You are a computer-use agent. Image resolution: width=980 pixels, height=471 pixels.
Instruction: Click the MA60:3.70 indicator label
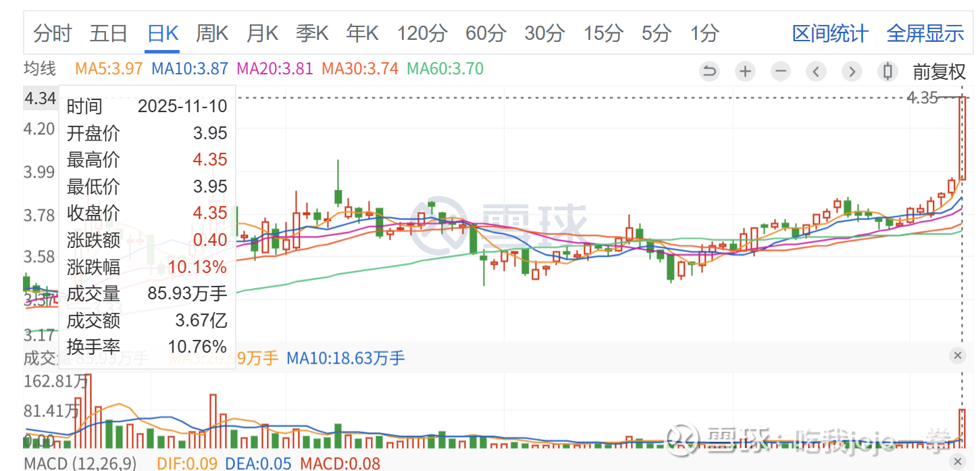click(x=445, y=68)
